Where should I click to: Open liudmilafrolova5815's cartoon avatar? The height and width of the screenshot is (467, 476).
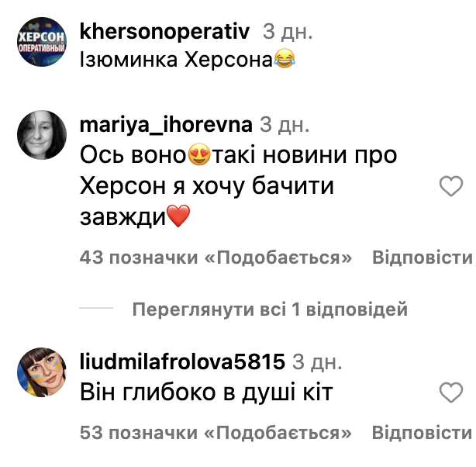[x=42, y=372]
